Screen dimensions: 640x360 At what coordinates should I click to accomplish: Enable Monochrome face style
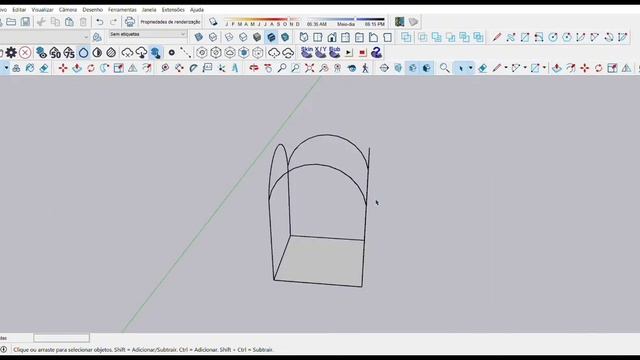(285, 37)
